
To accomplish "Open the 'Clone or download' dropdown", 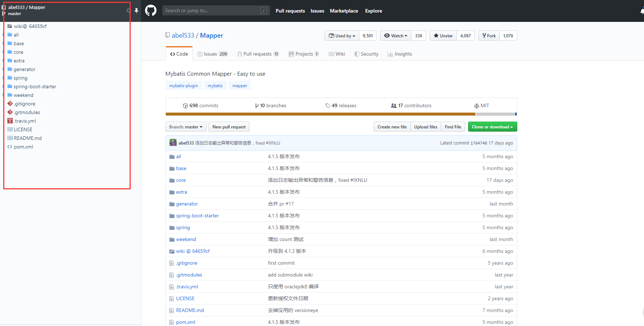I will tap(493, 127).
